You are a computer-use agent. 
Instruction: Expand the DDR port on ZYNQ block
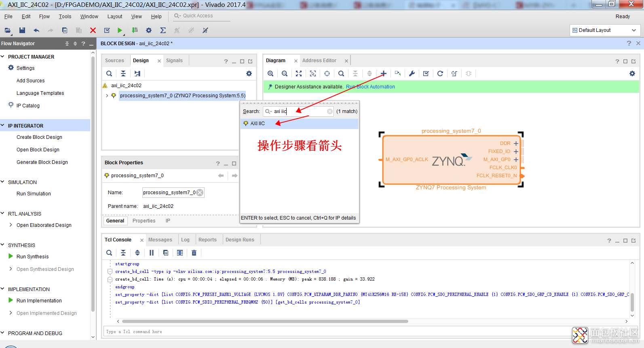tap(516, 143)
